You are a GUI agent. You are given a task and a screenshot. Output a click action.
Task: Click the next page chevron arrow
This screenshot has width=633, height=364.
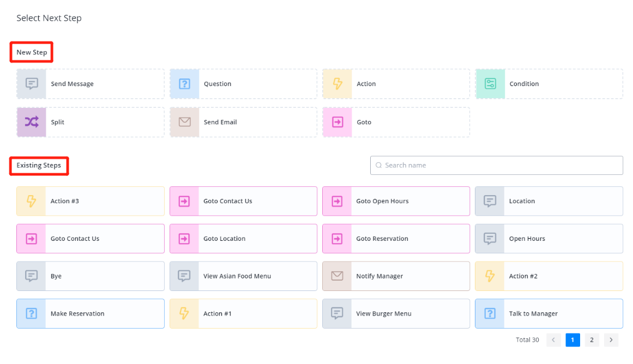tap(611, 340)
